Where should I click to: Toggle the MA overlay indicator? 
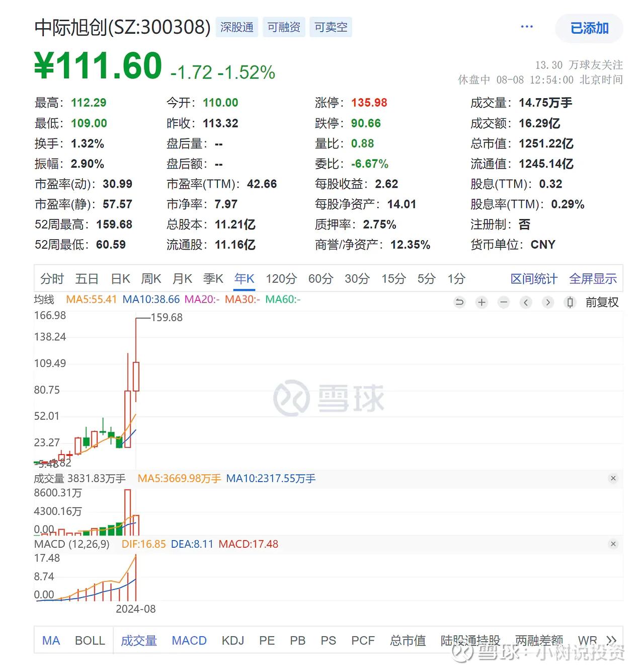[51, 640]
